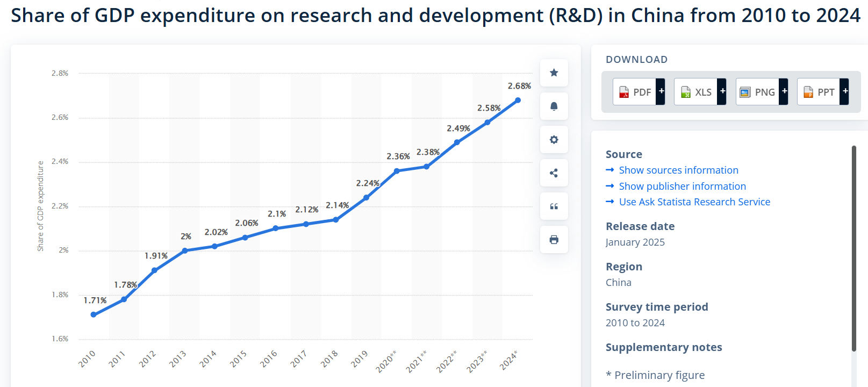Expand the plus next to PPT

coord(845,91)
